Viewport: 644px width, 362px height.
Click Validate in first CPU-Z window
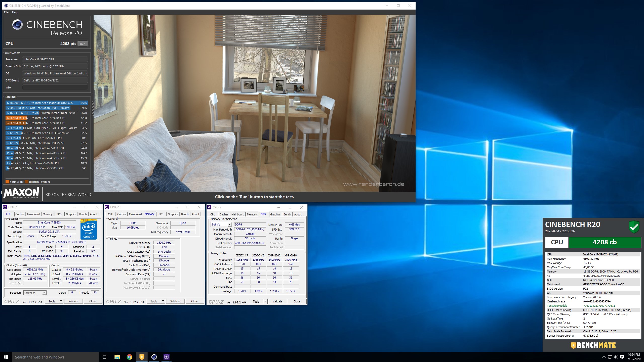click(73, 301)
